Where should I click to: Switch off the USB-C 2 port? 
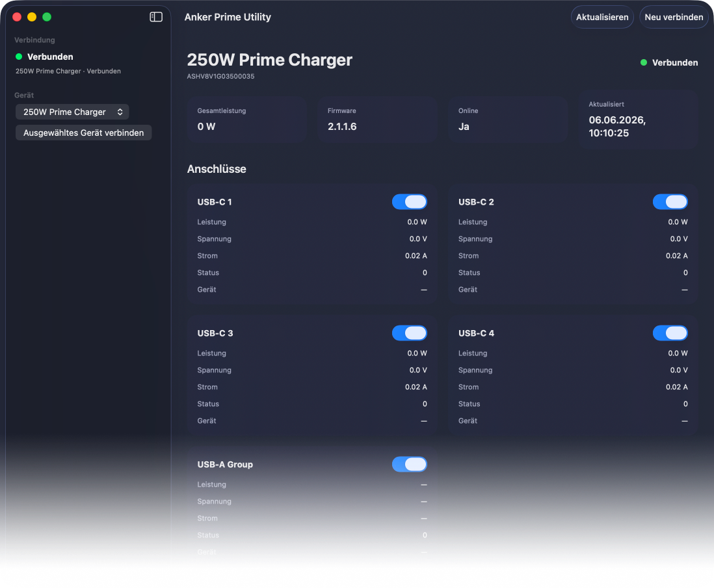tap(670, 201)
